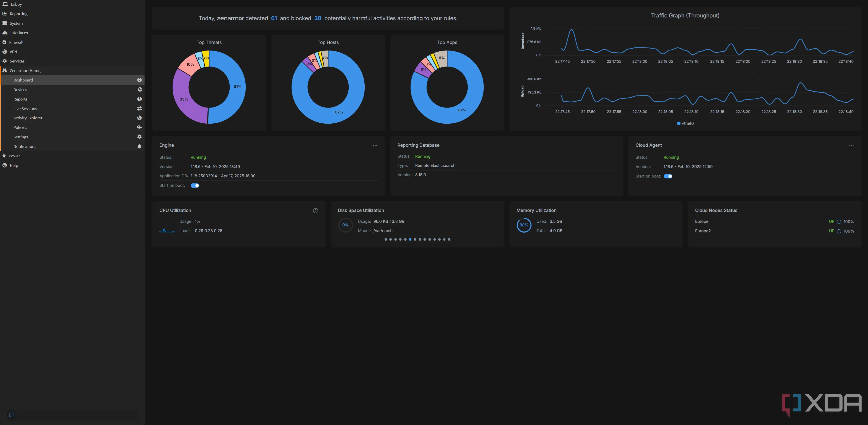
Task: Open Policies page
Action: click(73, 127)
